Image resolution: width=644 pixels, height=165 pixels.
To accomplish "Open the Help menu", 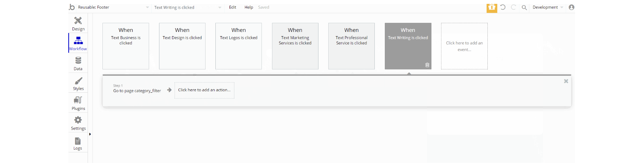I will click(x=249, y=7).
